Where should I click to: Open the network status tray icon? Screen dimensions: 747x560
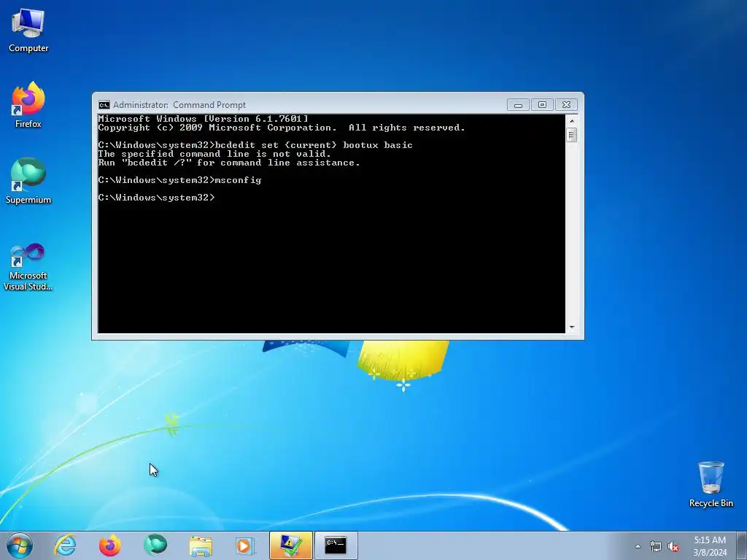click(656, 547)
